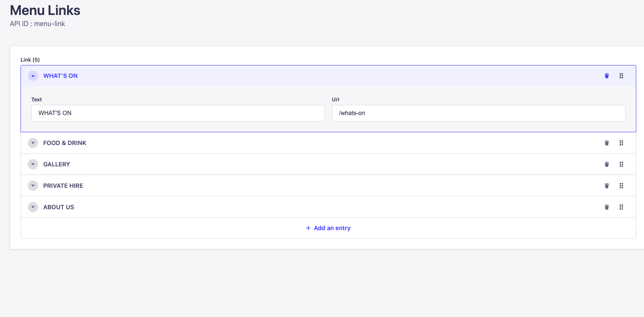Click drag handle of GALLERY row
This screenshot has height=317, width=644.
[x=621, y=164]
